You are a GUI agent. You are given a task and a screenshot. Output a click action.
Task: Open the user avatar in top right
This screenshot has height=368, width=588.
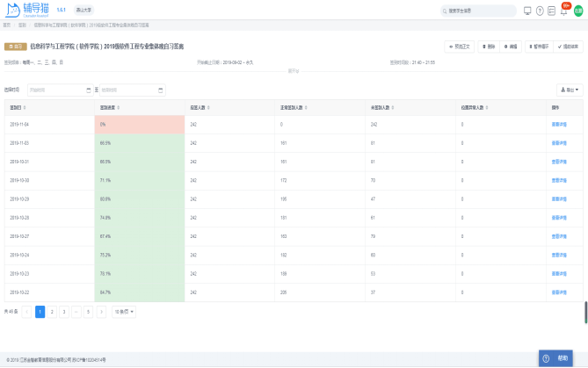578,11
